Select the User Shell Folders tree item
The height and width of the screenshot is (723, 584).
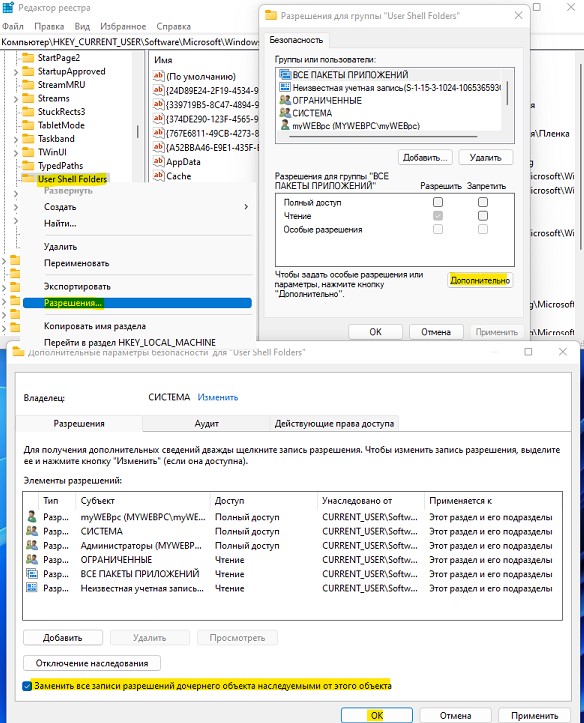(x=72, y=179)
